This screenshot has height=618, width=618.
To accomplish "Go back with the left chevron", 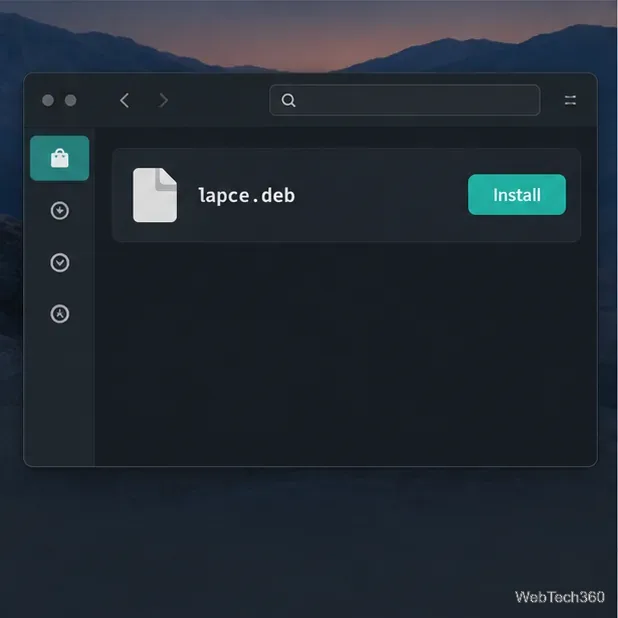I will [x=124, y=101].
